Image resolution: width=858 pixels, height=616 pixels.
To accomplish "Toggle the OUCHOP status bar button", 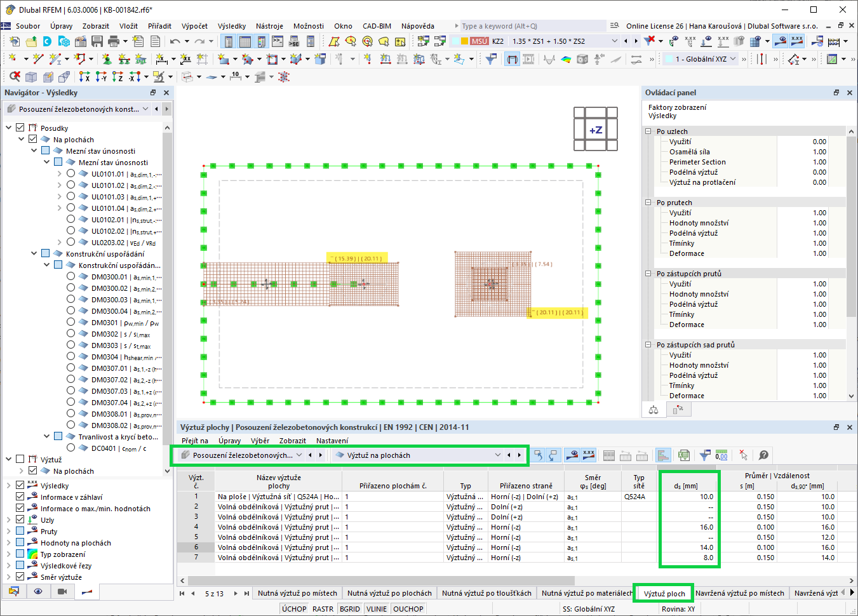I will pos(408,609).
